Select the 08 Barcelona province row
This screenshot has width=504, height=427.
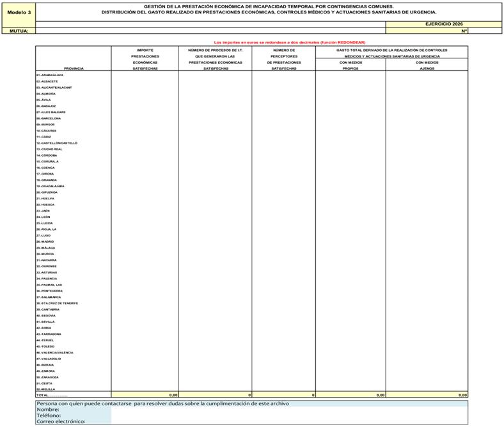pyautogui.click(x=251, y=118)
